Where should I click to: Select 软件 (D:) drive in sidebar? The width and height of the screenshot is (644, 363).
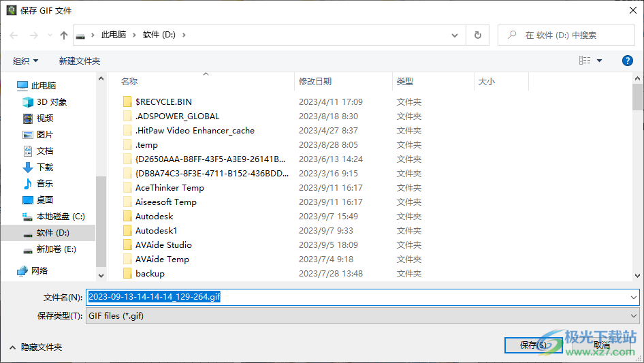pos(48,233)
